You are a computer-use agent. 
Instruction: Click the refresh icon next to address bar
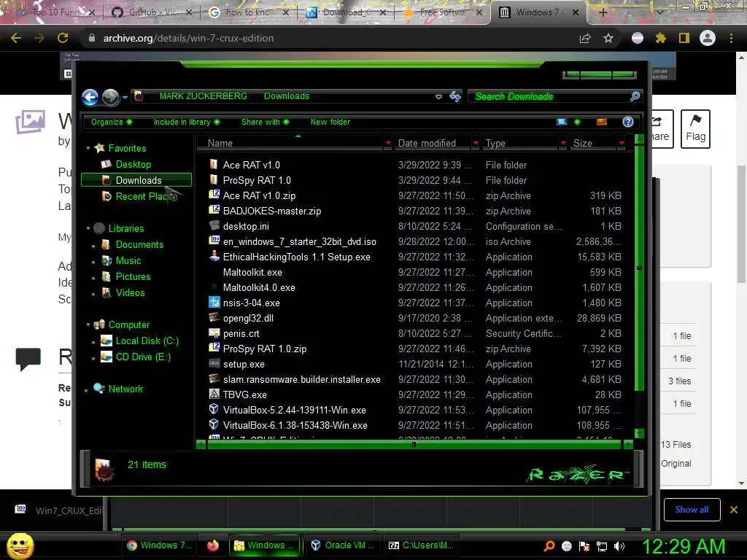[455, 97]
